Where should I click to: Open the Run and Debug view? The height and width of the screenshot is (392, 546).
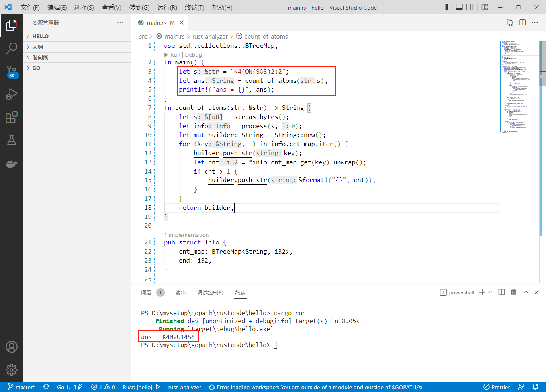click(12, 94)
